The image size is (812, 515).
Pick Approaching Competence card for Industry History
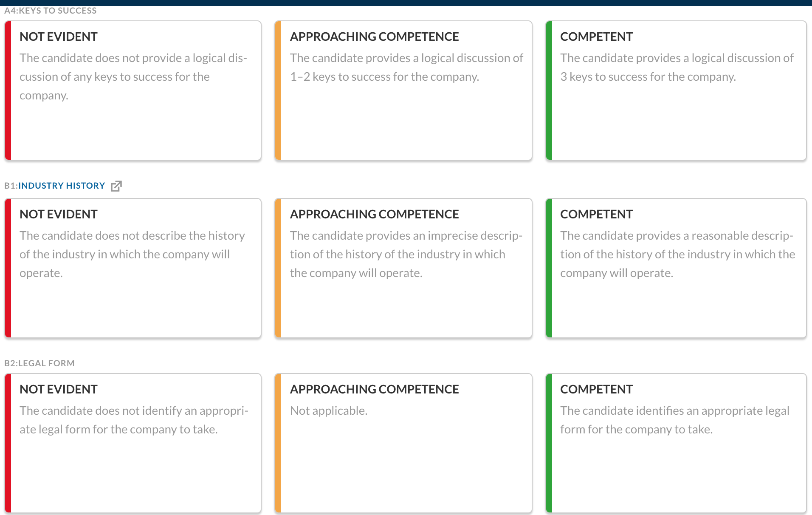pyautogui.click(x=403, y=268)
